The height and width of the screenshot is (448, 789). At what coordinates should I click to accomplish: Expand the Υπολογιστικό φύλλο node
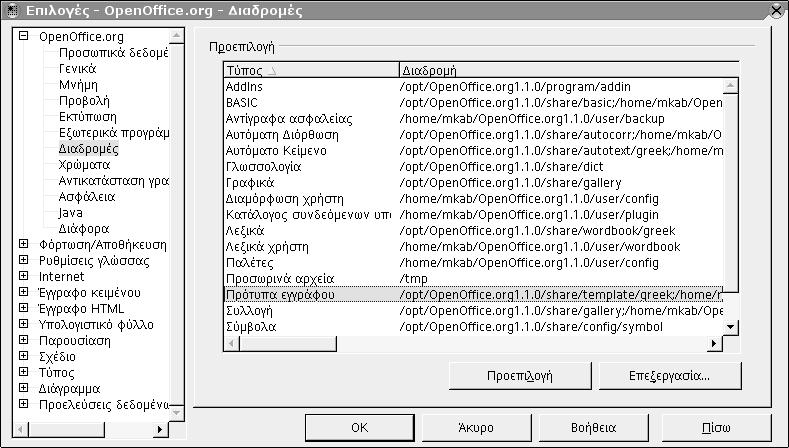(23, 324)
